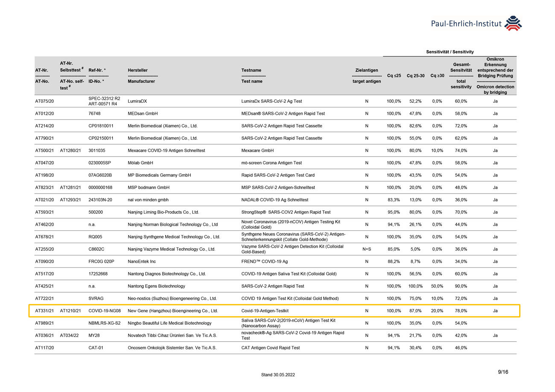Screen dimensions: 555x392
Task: Click the Zielantigen target antigen header
Action: coord(366,75)
